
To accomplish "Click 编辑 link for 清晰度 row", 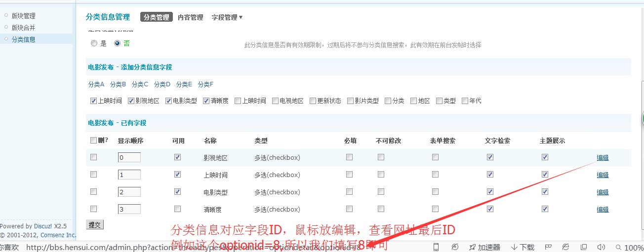I will click(x=603, y=210).
